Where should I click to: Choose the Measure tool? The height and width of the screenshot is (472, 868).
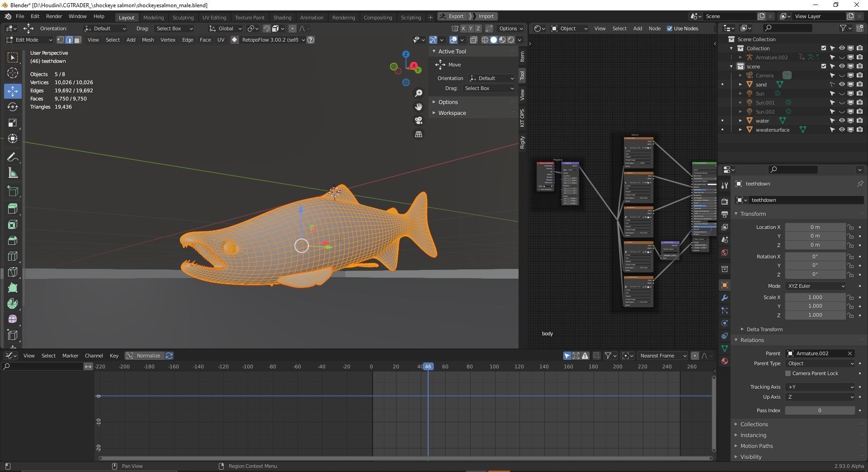[x=13, y=173]
